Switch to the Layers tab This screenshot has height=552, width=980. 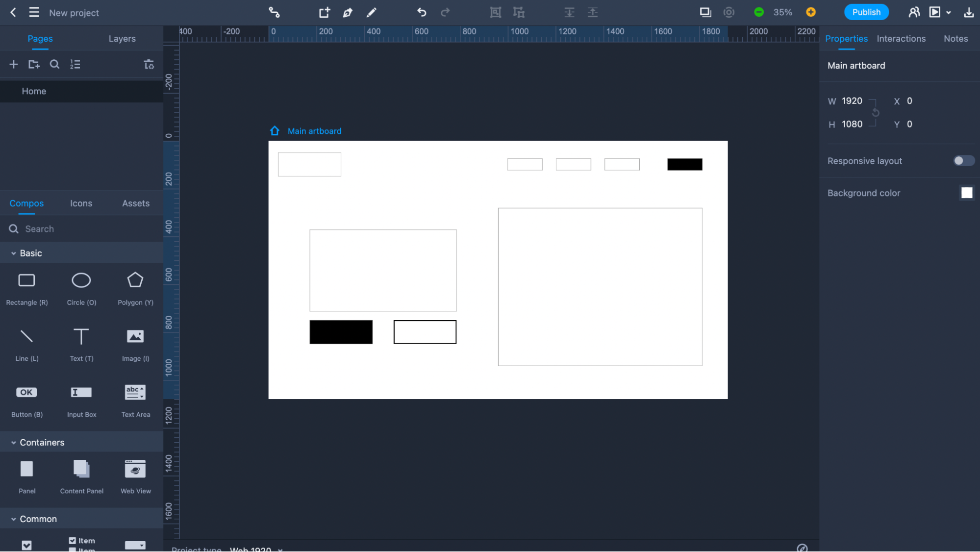click(x=122, y=38)
